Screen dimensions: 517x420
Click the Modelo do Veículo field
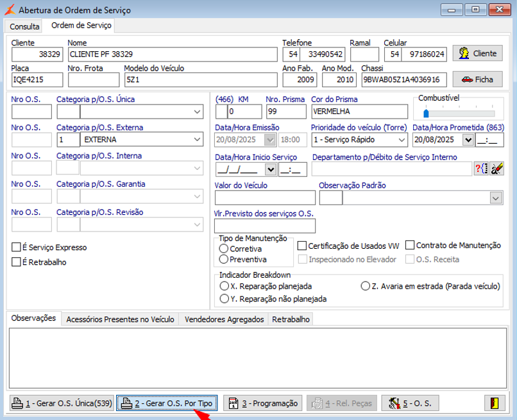tap(201, 80)
